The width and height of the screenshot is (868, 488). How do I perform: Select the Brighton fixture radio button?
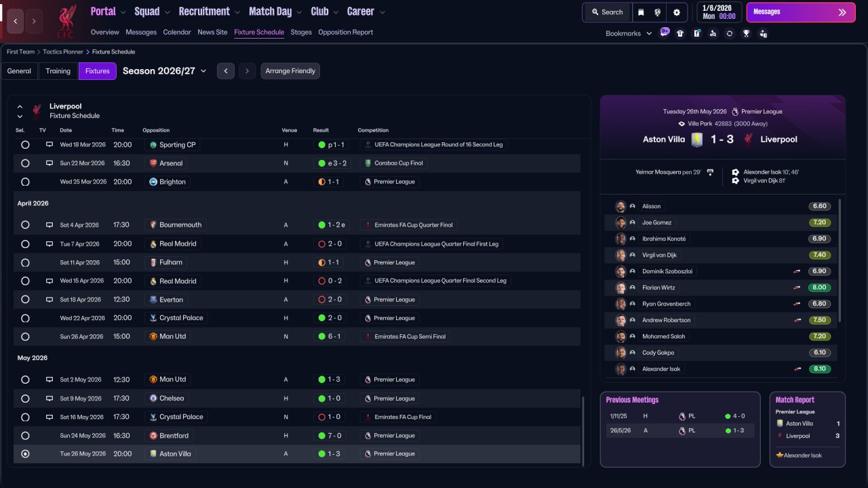(x=25, y=182)
